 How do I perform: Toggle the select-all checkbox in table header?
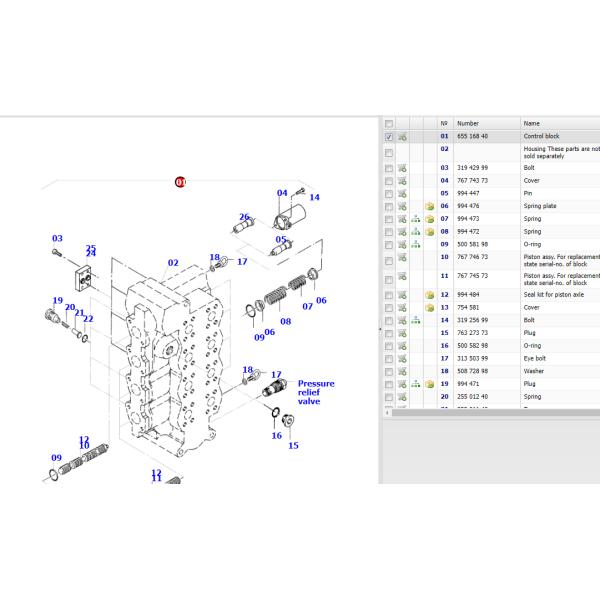[389, 123]
